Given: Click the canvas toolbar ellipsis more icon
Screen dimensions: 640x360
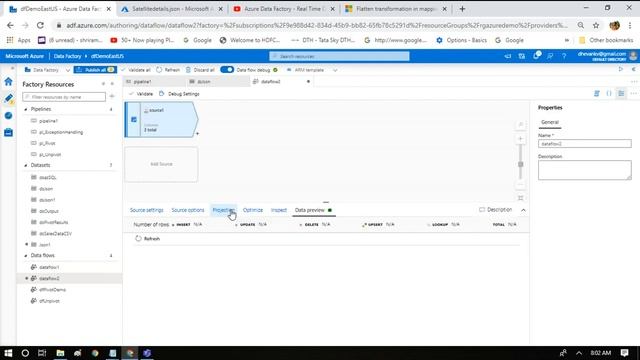Looking at the screenshot, I should pos(633,93).
